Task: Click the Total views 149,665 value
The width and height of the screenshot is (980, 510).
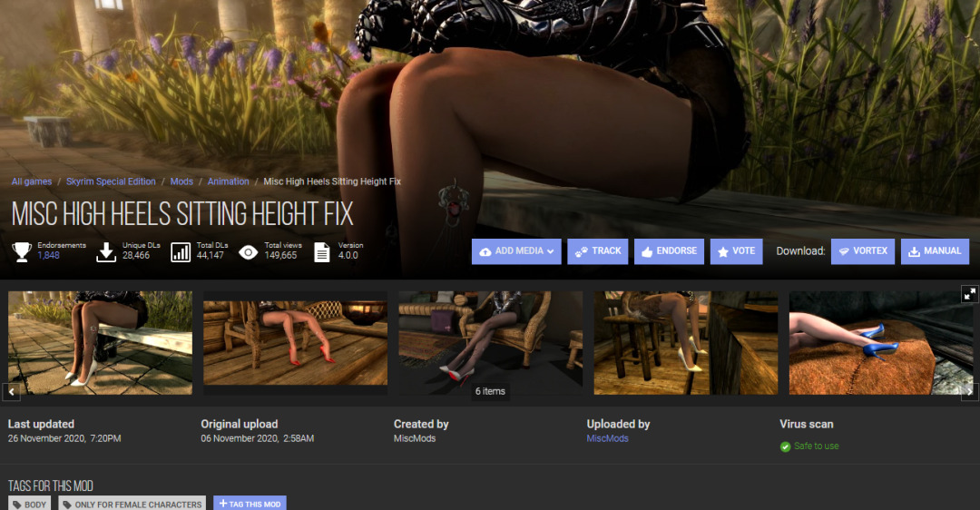Action: tap(280, 256)
